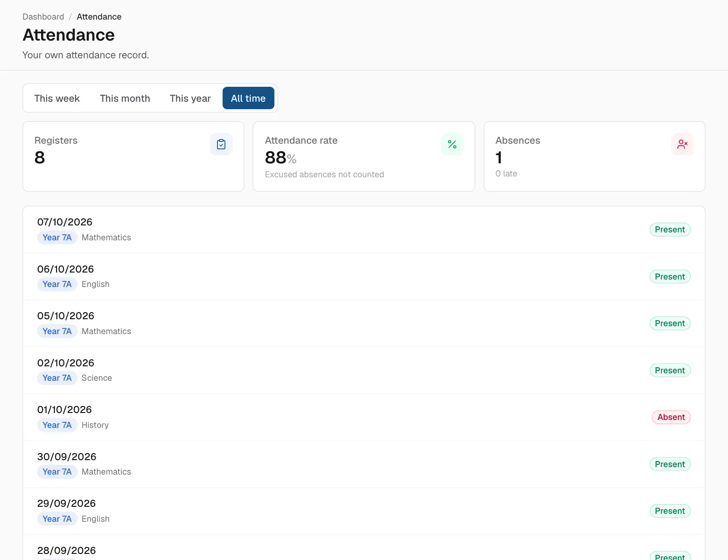Click the clipboard icon in Registers card
728x560 pixels.
(221, 144)
